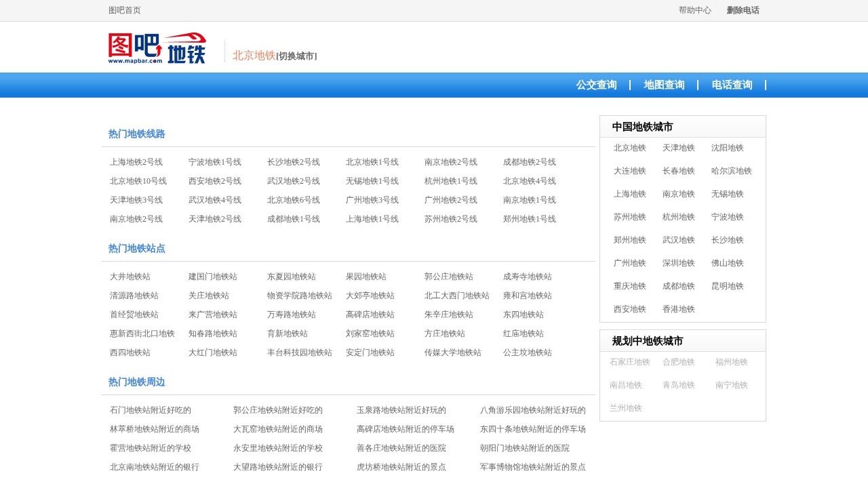The image size is (868, 488).
Task: Select 公主坟地铁站 station link
Action: (x=528, y=352)
